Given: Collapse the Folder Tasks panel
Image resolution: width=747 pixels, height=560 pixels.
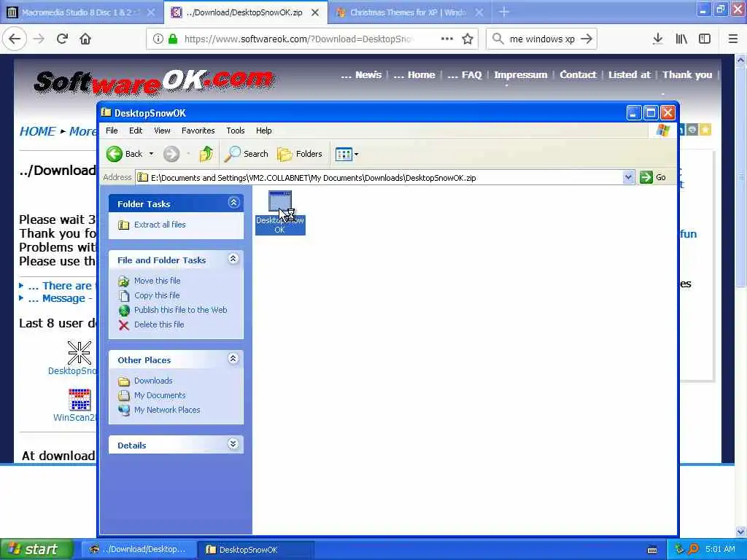Looking at the screenshot, I should coord(233,203).
